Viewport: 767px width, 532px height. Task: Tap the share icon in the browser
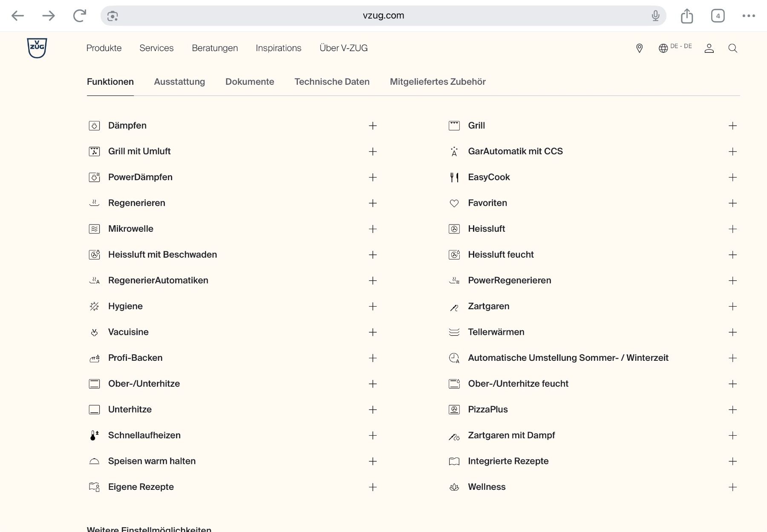(x=687, y=16)
